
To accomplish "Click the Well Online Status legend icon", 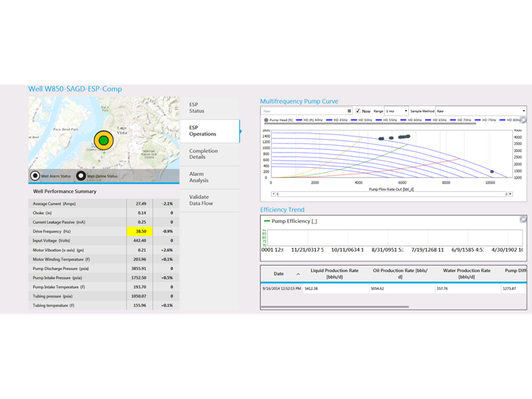I will 80,176.
